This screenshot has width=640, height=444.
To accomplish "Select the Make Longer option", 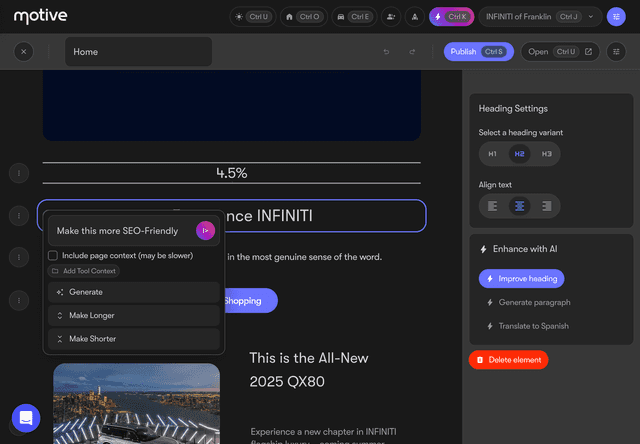I will (133, 315).
